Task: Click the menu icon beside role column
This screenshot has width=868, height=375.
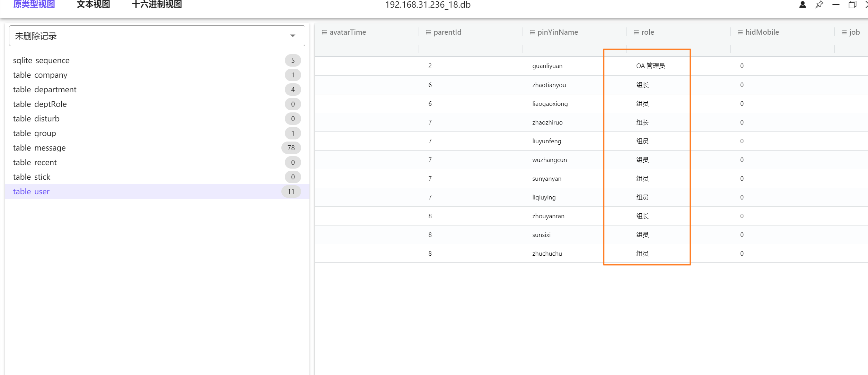Action: [636, 32]
